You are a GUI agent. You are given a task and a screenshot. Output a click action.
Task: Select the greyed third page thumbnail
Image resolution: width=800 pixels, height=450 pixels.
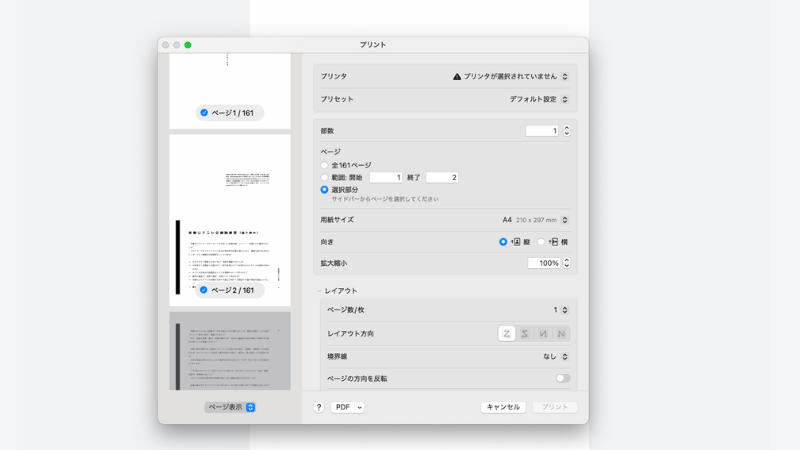point(230,351)
